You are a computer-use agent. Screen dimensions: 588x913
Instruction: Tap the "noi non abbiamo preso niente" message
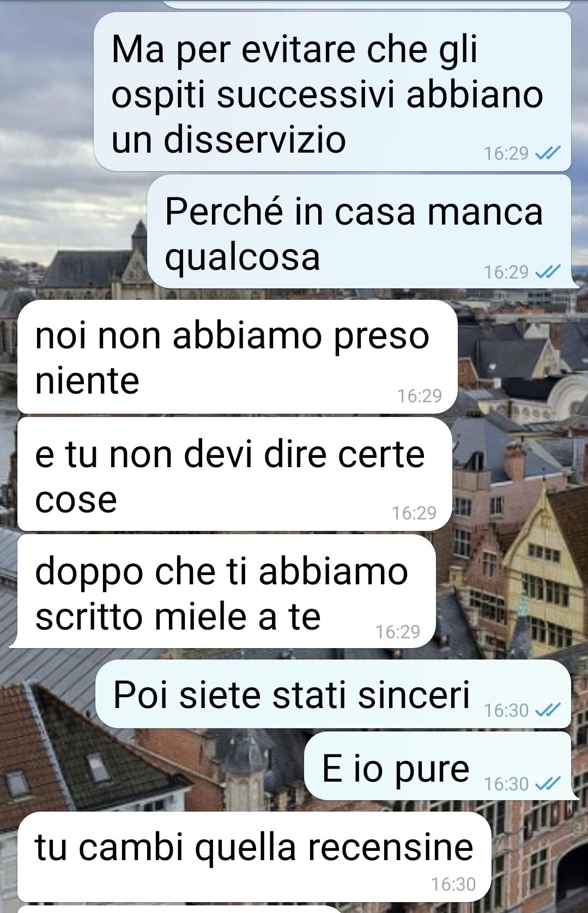pyautogui.click(x=238, y=357)
